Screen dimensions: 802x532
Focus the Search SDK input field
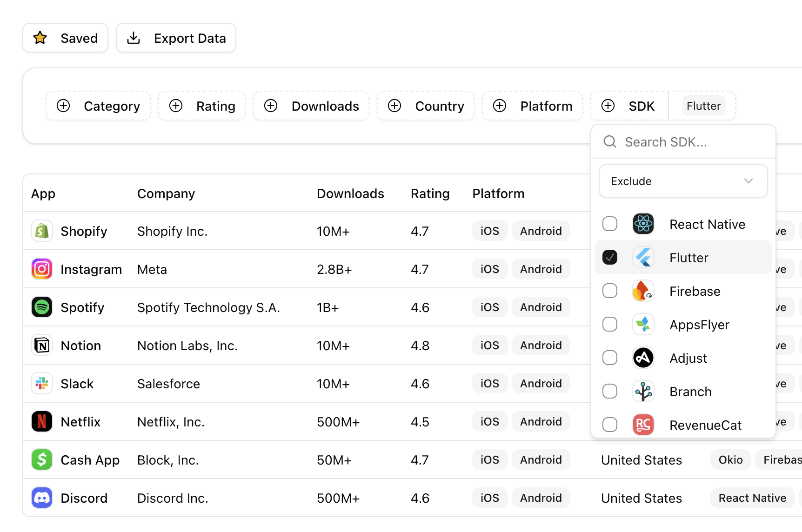[683, 141]
